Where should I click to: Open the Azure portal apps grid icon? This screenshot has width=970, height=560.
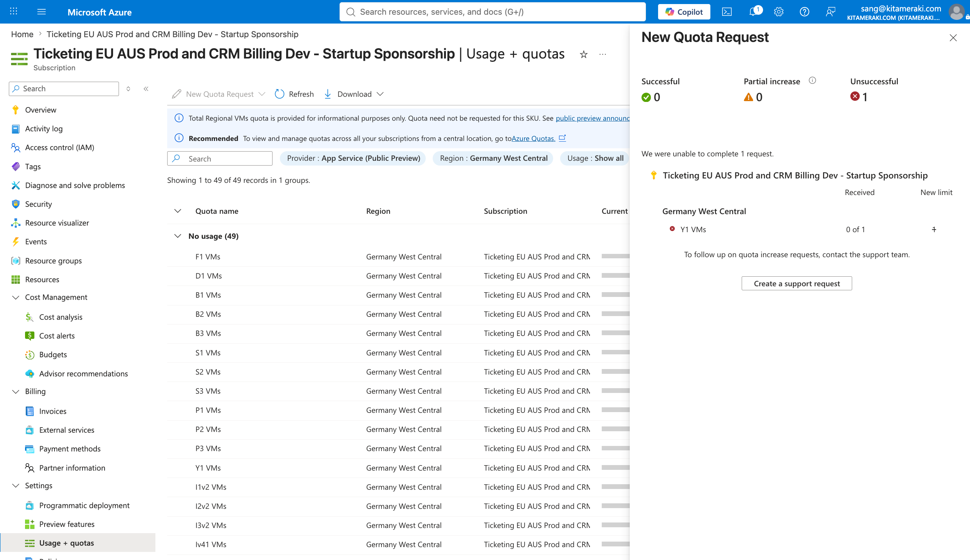tap(14, 11)
